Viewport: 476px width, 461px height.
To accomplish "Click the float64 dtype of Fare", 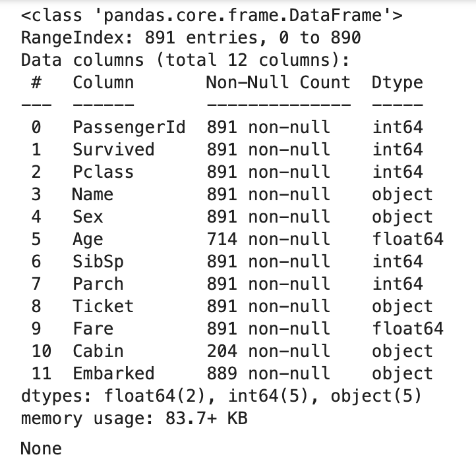I will (407, 329).
